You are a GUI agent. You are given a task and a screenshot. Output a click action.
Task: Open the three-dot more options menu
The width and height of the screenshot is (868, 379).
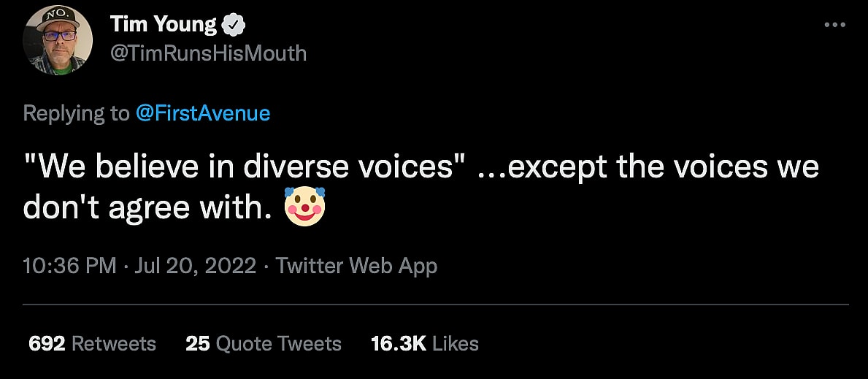pos(834,25)
